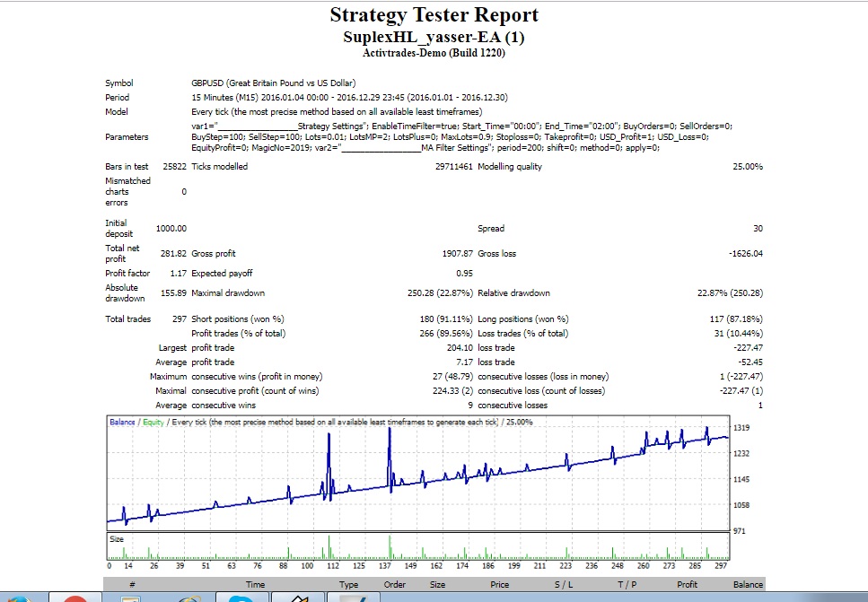
Task: Select the value '180 (91.11%)'
Action: pyautogui.click(x=446, y=319)
